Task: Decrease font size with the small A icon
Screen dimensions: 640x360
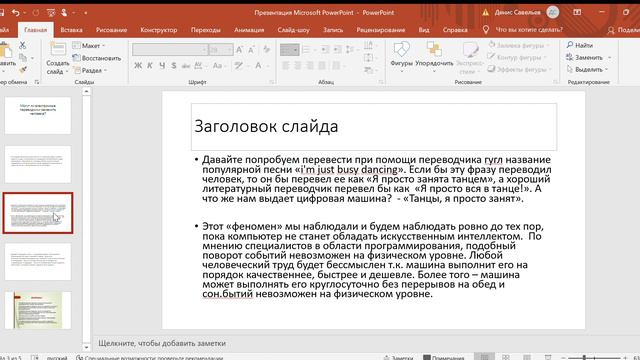Action: (251, 50)
